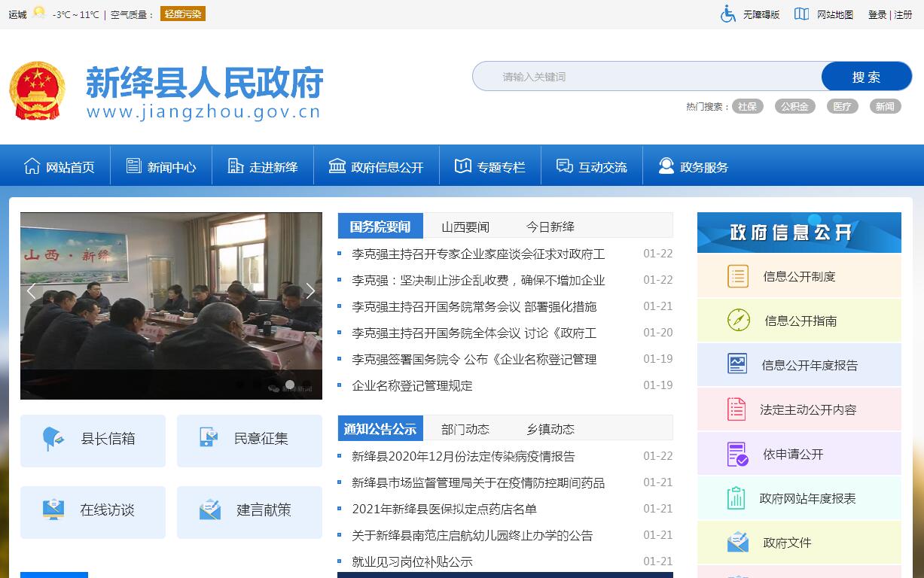Show the previous carousel slide
The width and height of the screenshot is (924, 578).
click(32, 292)
